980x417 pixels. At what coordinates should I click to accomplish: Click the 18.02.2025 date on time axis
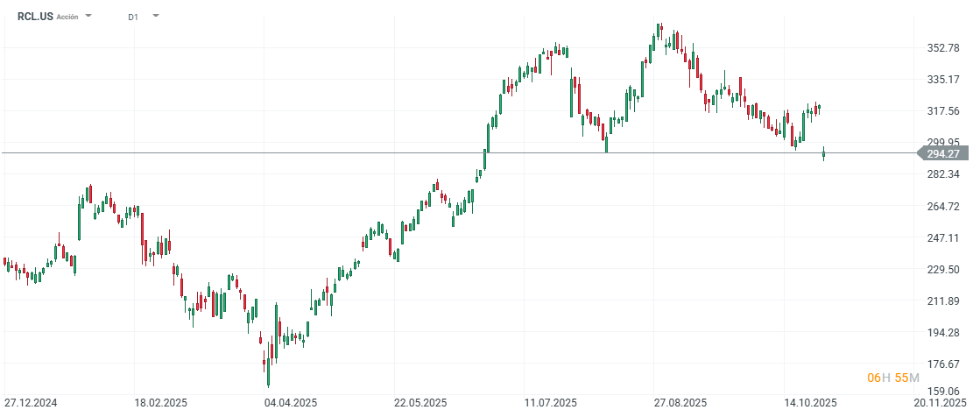coord(161,403)
